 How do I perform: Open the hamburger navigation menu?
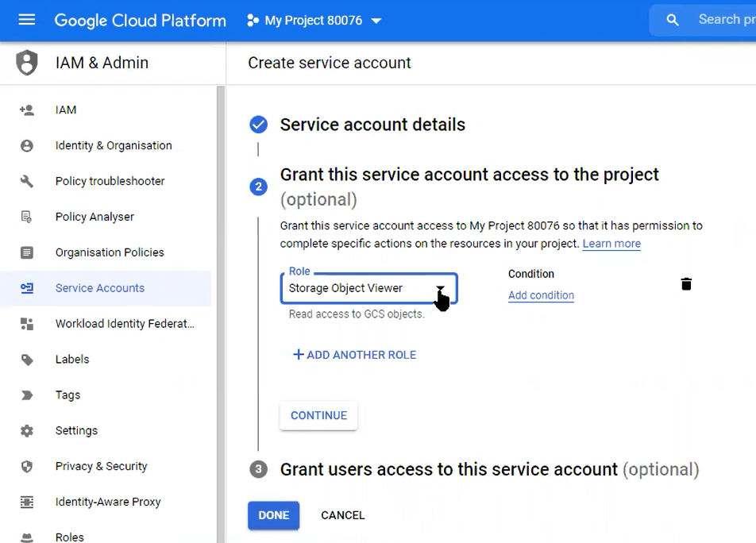26,20
